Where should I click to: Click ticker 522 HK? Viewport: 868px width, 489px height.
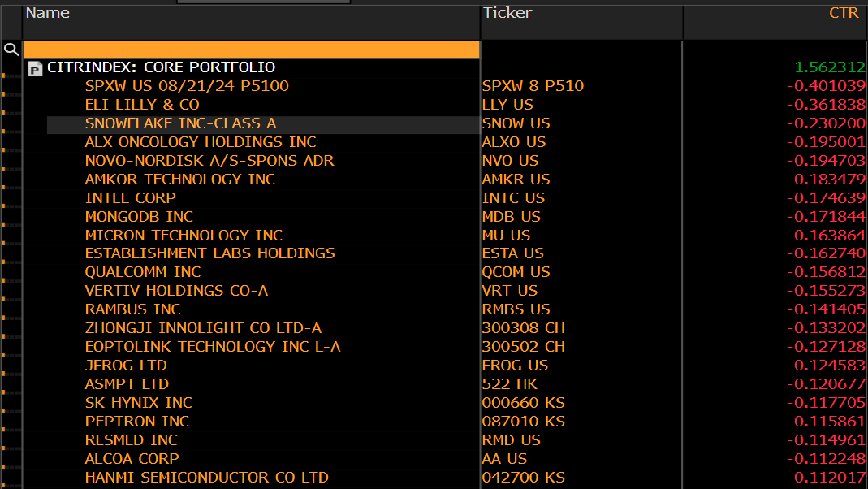(x=509, y=383)
